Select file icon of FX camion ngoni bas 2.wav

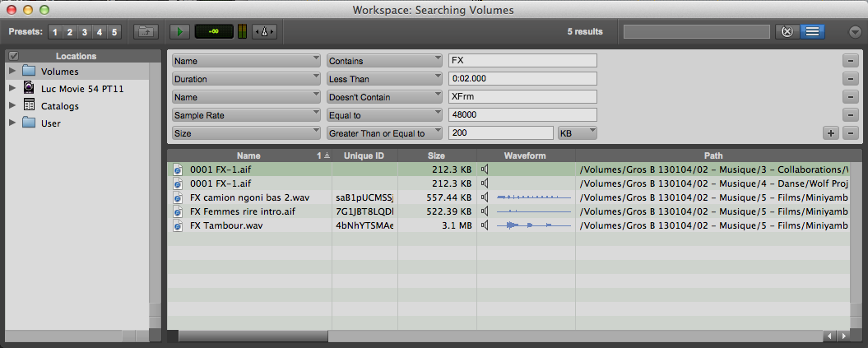point(178,197)
